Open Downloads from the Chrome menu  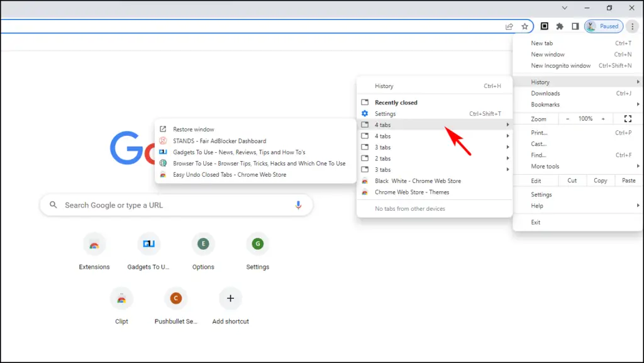pyautogui.click(x=577, y=93)
